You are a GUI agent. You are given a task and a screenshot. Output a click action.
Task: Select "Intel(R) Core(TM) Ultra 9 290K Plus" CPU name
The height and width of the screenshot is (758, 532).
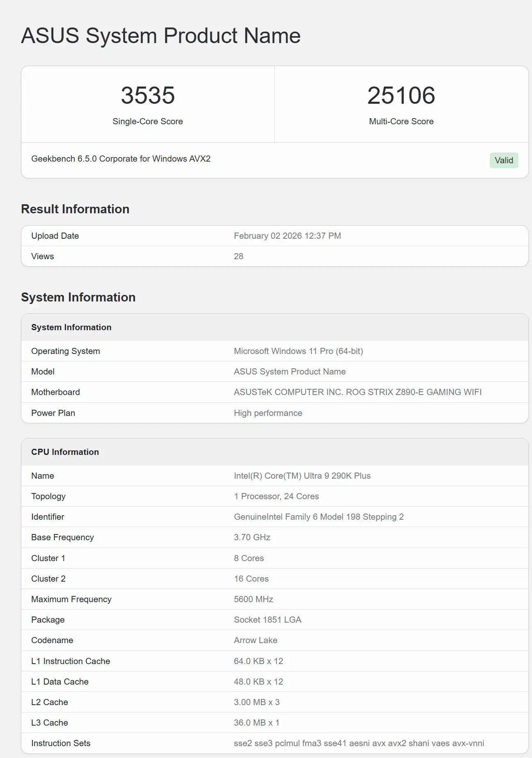(x=302, y=476)
